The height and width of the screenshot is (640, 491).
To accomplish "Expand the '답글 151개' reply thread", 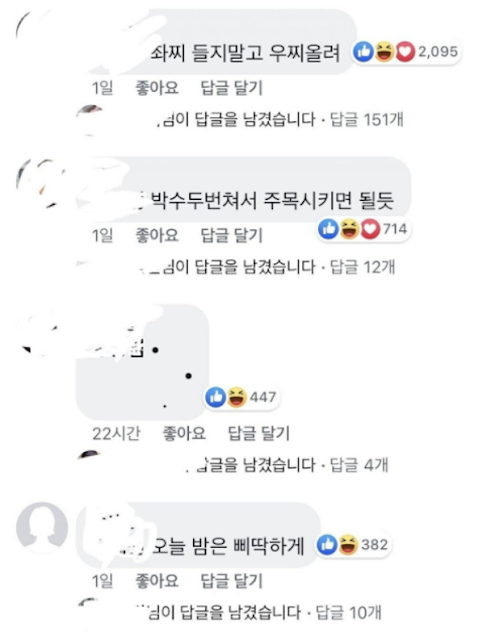I will coord(367,120).
